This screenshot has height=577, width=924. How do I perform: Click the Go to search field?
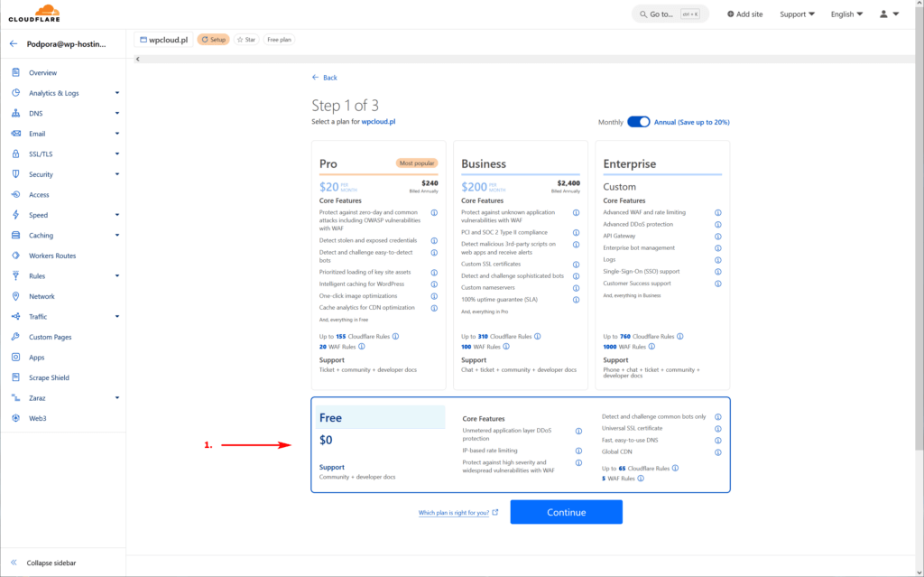(x=670, y=14)
